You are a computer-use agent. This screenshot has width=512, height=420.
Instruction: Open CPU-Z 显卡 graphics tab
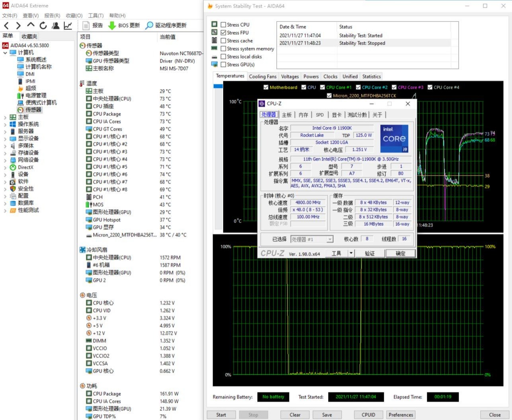(x=336, y=115)
